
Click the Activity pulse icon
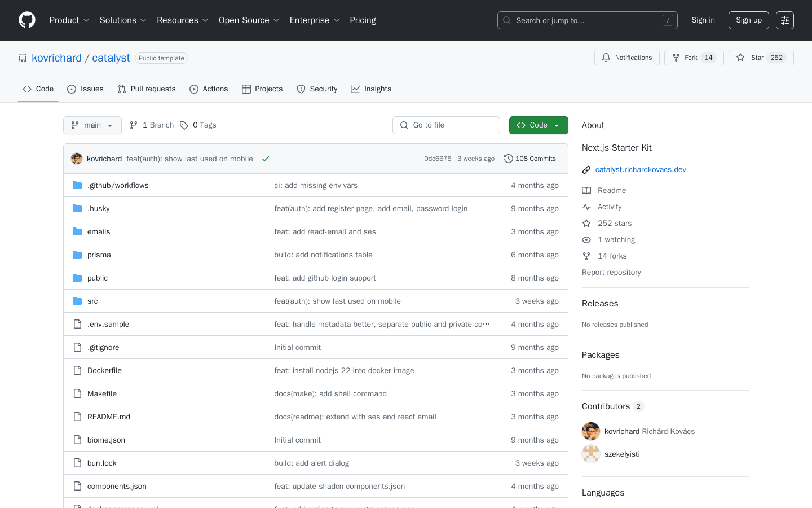click(x=586, y=207)
